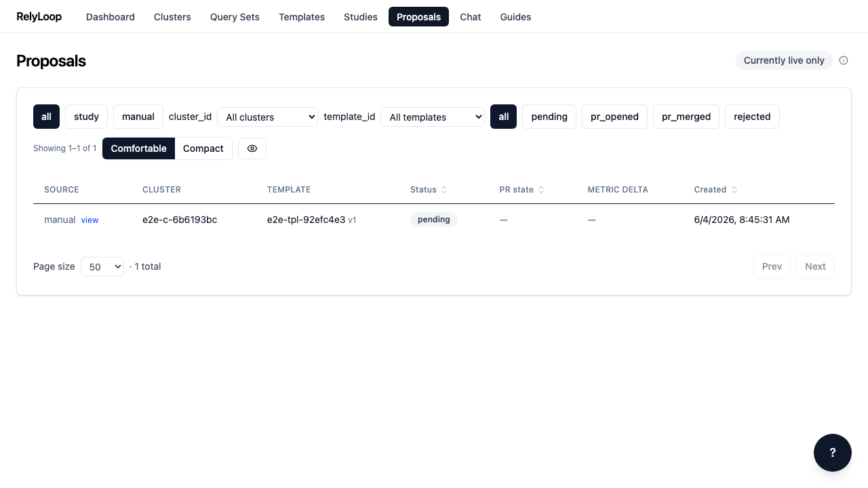Image resolution: width=868 pixels, height=488 pixels.
Task: Click template e2e-tpl-92efc4e3 cell
Action: click(306, 220)
